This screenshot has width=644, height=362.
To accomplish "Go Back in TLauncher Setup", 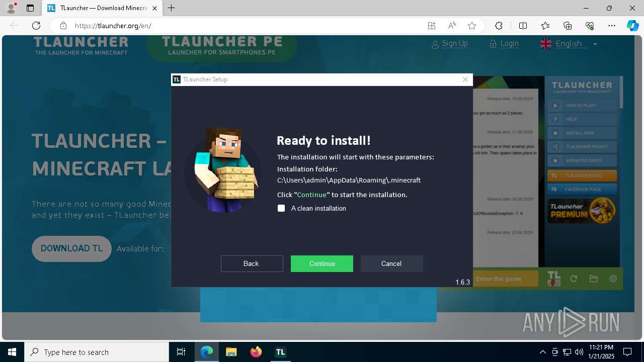I will [252, 263].
